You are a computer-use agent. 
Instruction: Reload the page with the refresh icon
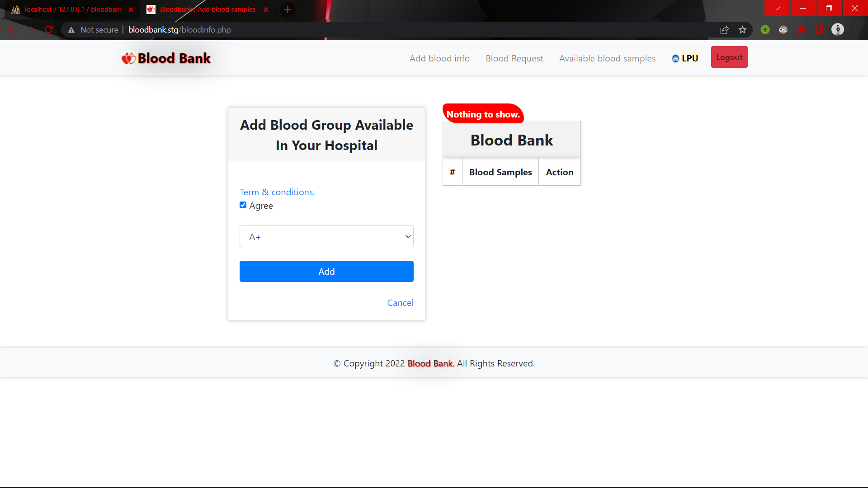[x=49, y=30]
